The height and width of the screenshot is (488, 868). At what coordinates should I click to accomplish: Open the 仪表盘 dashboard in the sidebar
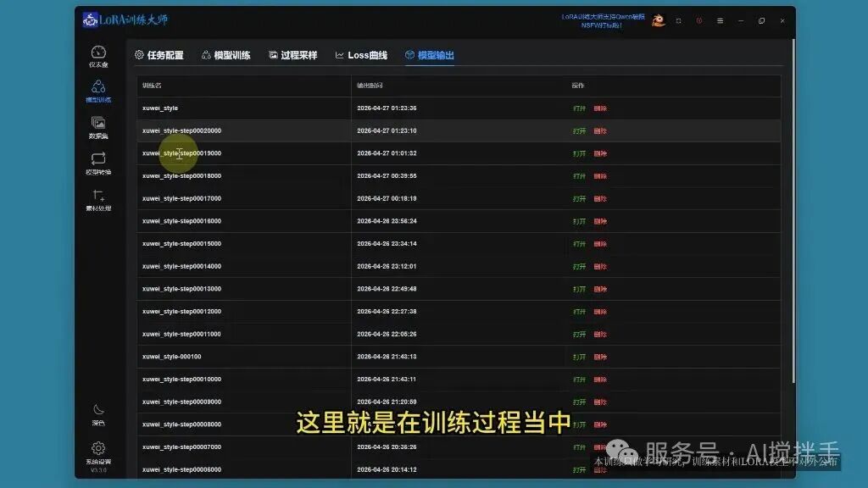[98, 57]
